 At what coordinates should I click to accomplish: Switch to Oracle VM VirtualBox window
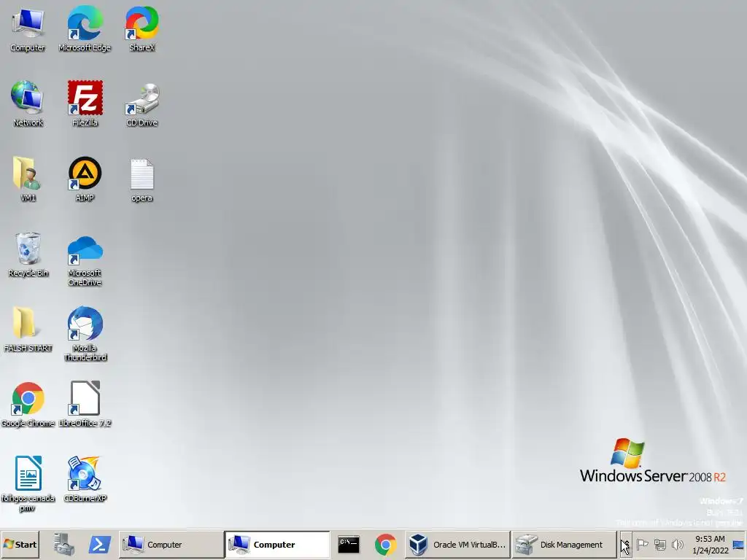pos(457,544)
